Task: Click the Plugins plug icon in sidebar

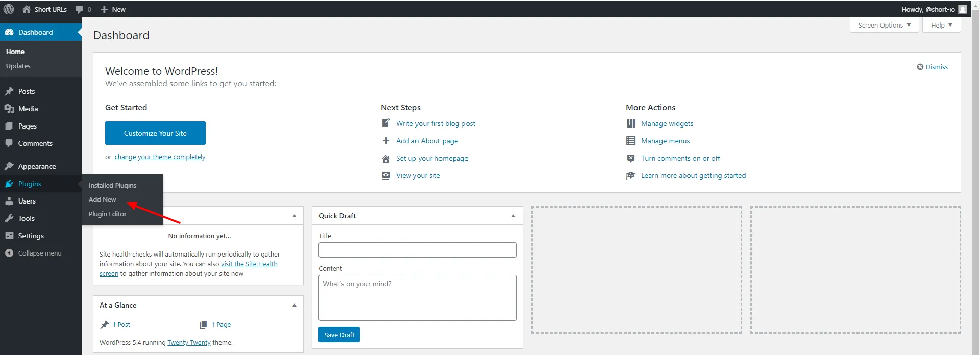Action: point(9,184)
